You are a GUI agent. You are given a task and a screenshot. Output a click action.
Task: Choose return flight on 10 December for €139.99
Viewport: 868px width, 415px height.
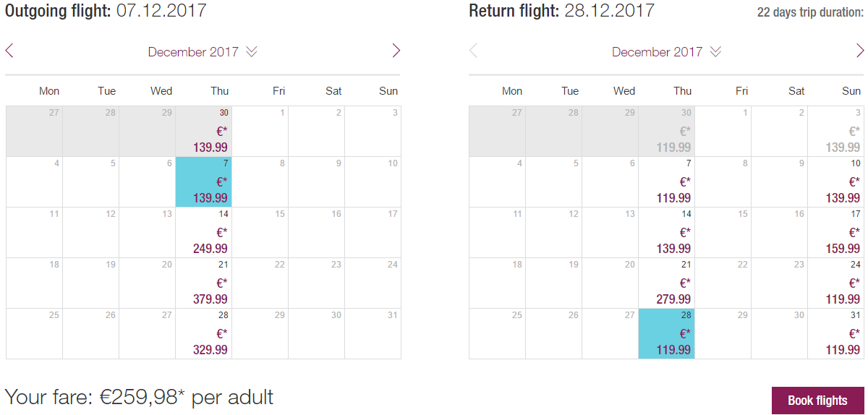pyautogui.click(x=836, y=182)
